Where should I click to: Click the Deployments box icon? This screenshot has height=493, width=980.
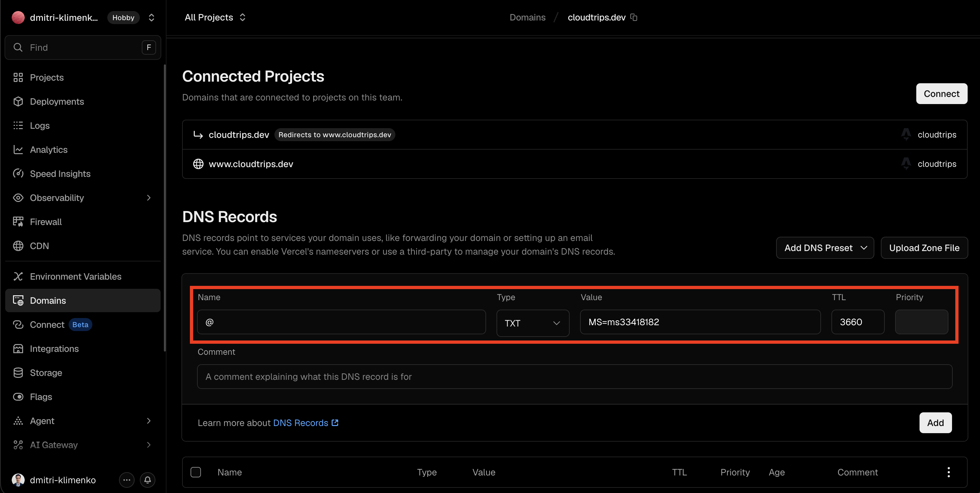click(x=18, y=101)
